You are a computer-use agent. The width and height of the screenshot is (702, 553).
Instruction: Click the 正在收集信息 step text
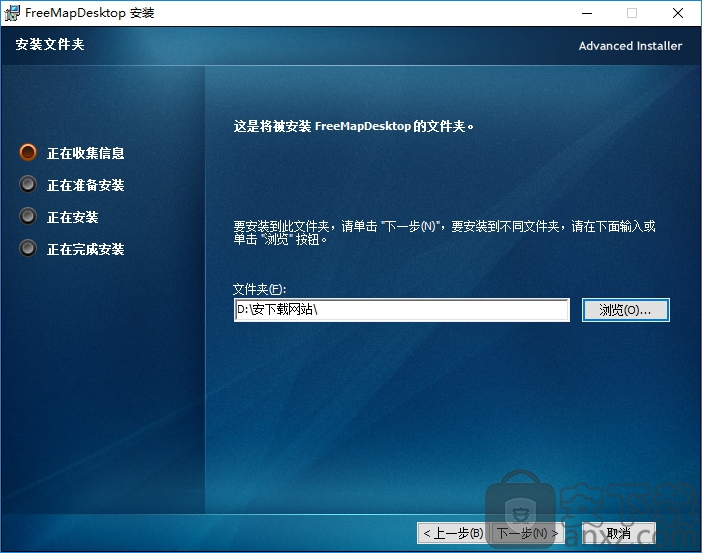pyautogui.click(x=86, y=153)
